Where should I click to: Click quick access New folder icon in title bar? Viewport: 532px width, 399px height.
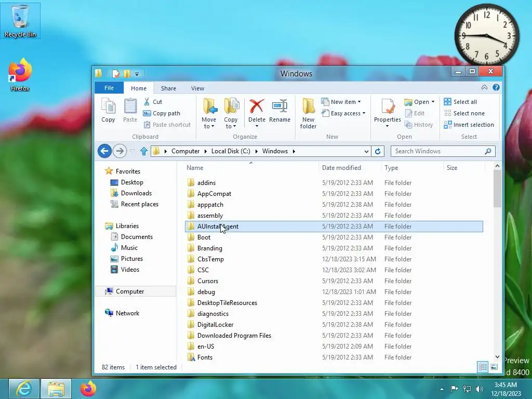[127, 73]
